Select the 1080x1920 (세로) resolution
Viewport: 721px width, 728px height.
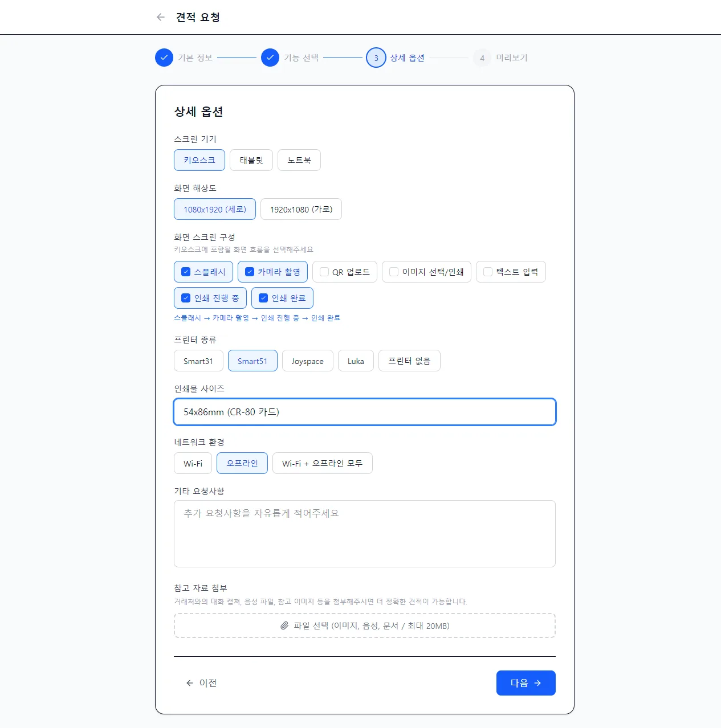tap(215, 209)
